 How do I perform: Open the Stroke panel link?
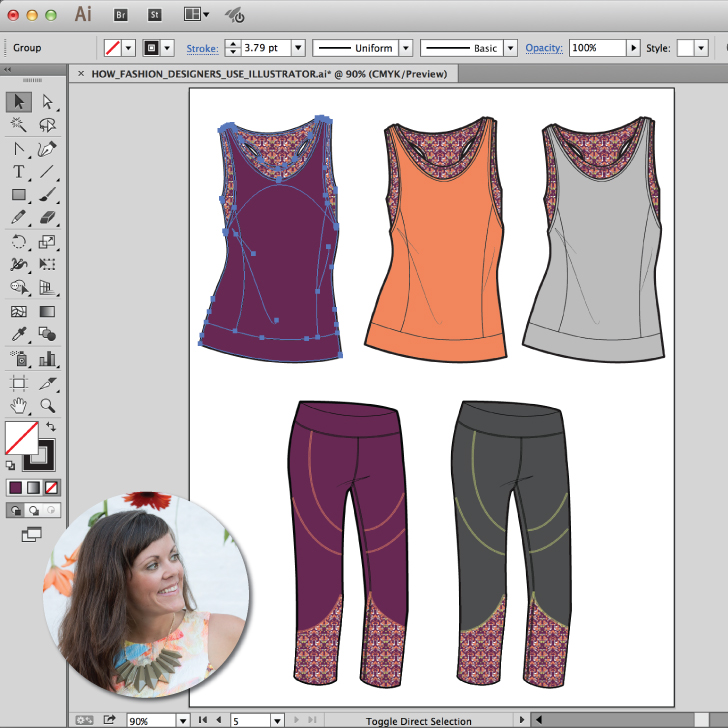[x=202, y=48]
